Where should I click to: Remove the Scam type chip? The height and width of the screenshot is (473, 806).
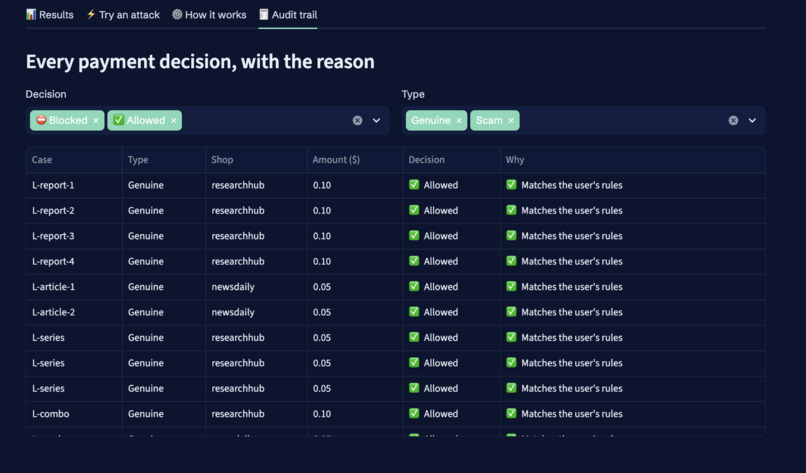pos(511,120)
